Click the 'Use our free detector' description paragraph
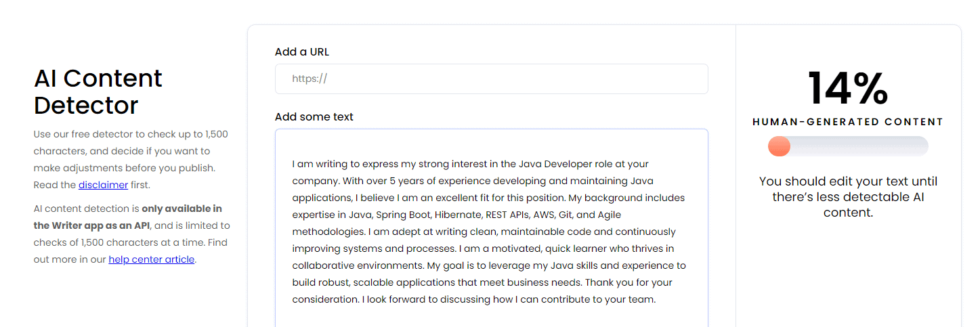980x327 pixels. (x=131, y=160)
